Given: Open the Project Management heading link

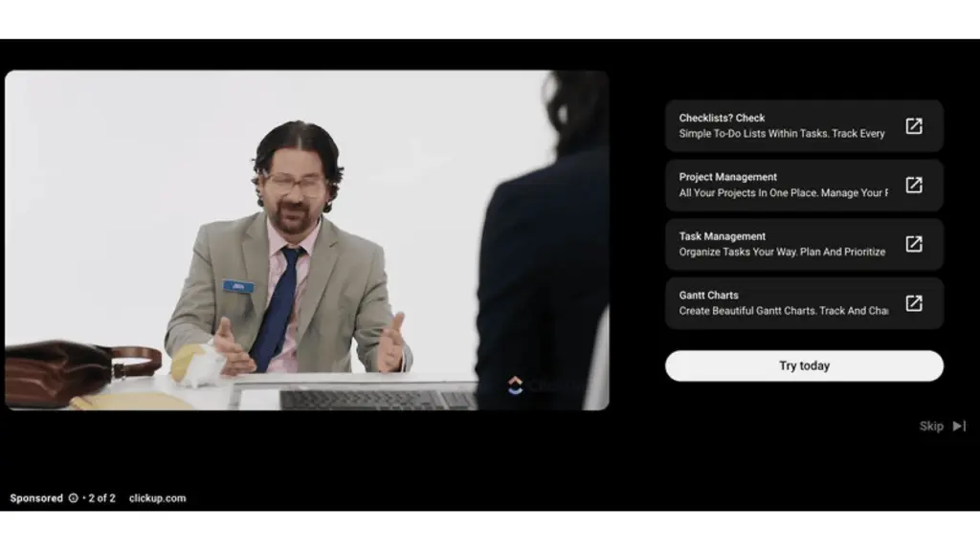Looking at the screenshot, I should 727,177.
